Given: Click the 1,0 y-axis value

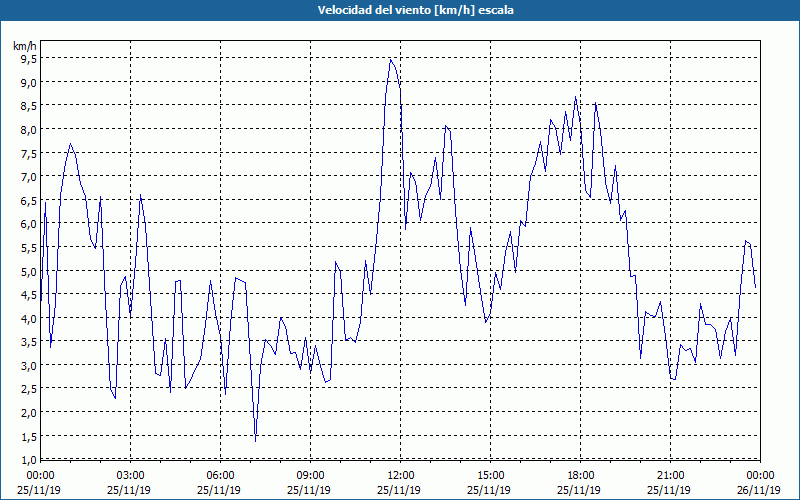Looking at the screenshot, I should (x=29, y=459).
